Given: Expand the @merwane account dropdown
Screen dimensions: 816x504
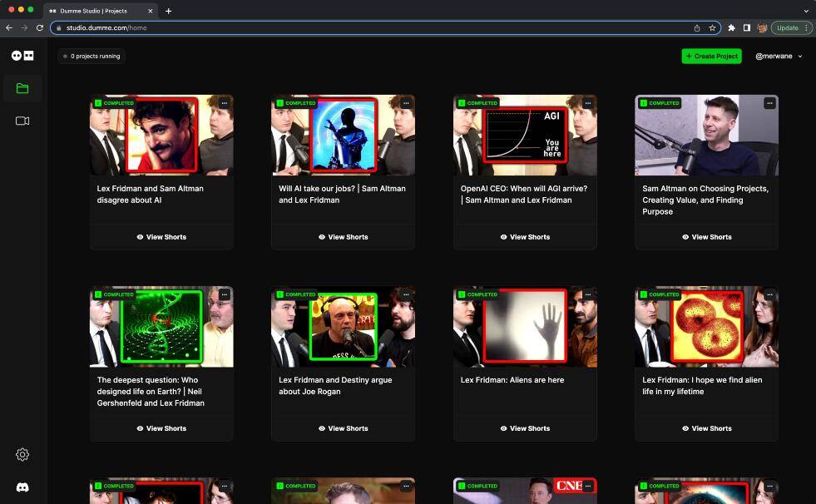Looking at the screenshot, I should tap(779, 56).
